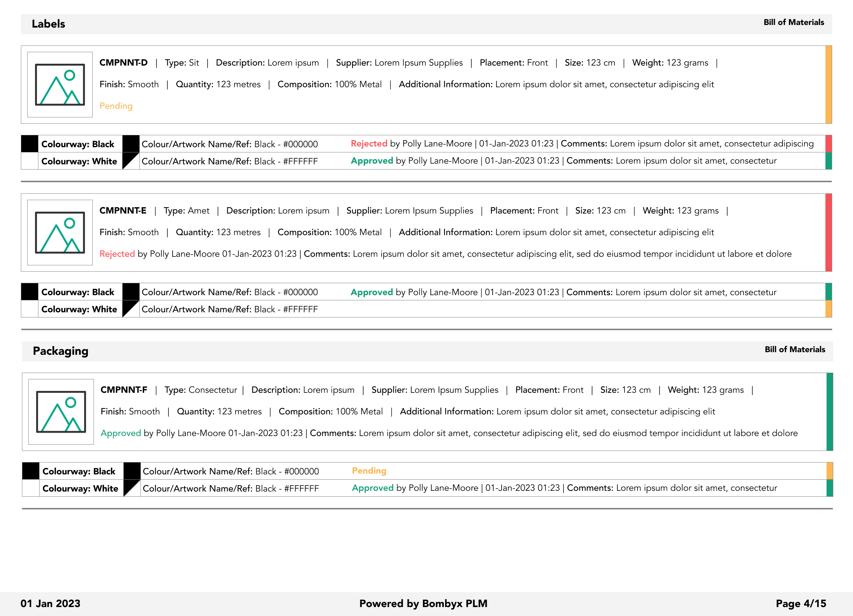Click the green approved status bar of CMPNNT-F
Viewport: 853px width, 616px height.
[830, 412]
